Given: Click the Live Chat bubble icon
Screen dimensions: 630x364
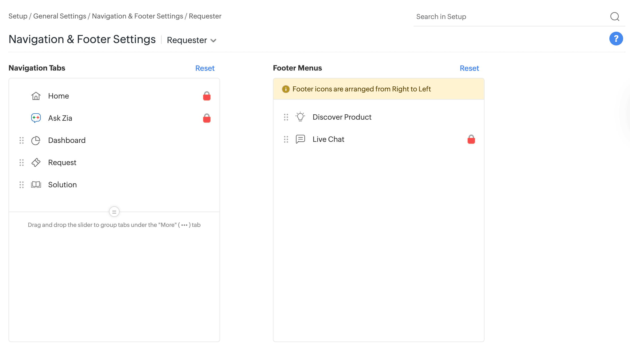Looking at the screenshot, I should coord(300,139).
